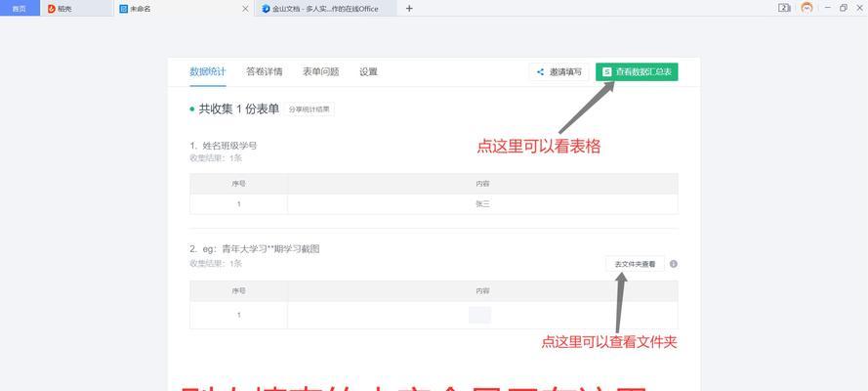Click the 金山文档 tab logo icon
Image resolution: width=868 pixels, height=391 pixels.
pyautogui.click(x=266, y=8)
